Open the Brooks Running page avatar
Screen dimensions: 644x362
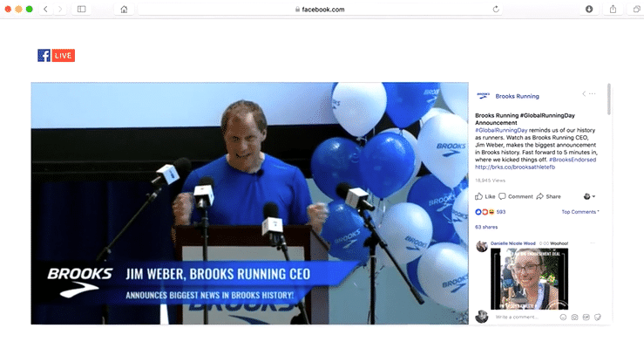(x=484, y=96)
